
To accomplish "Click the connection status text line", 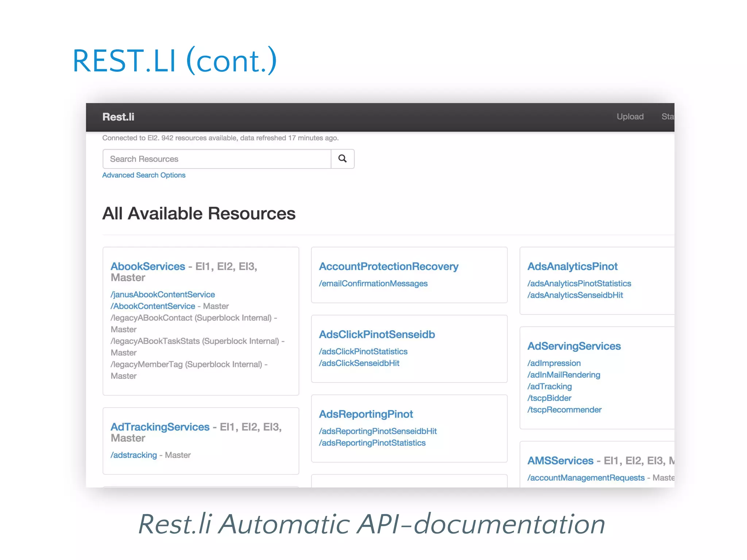I will pos(220,138).
